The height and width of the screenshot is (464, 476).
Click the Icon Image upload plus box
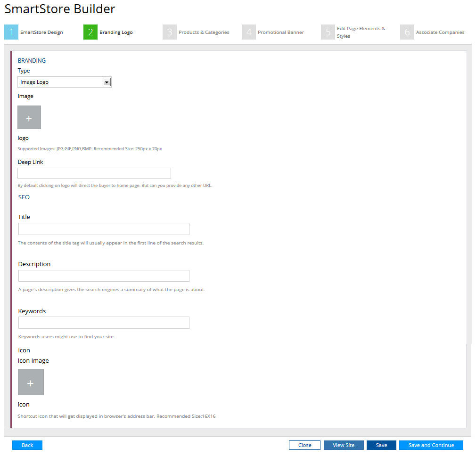tap(31, 382)
